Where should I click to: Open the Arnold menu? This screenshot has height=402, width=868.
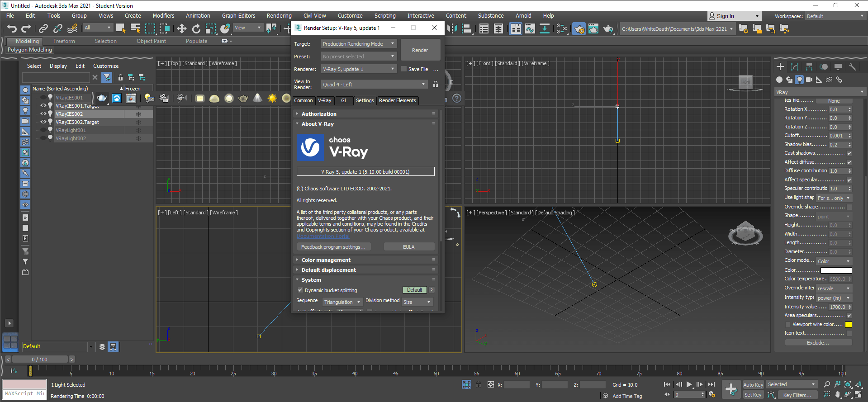click(x=523, y=16)
